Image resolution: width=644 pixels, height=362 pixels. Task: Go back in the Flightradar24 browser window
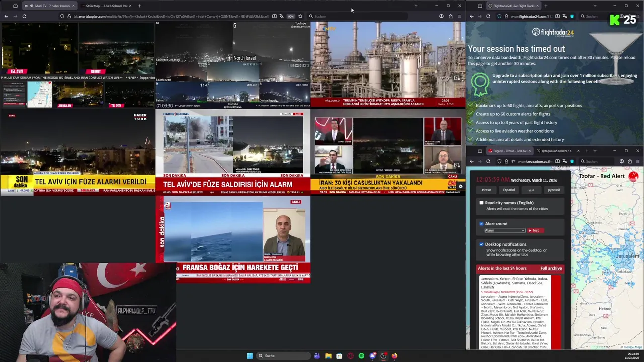472,16
